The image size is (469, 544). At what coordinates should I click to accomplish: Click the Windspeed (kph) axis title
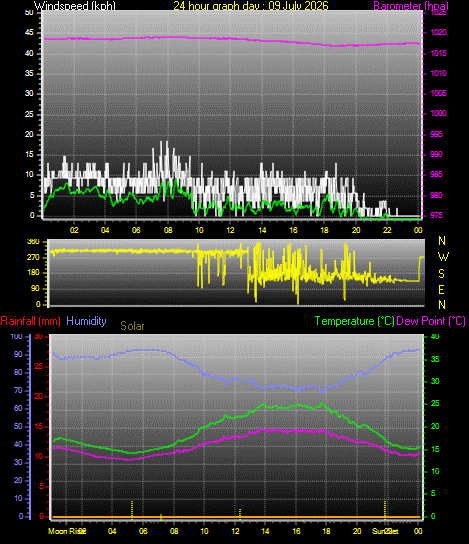pyautogui.click(x=75, y=6)
